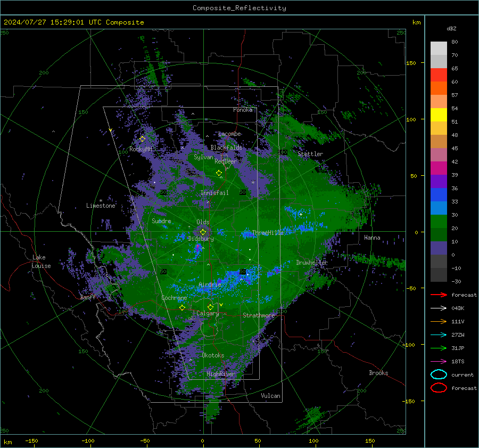The width and height of the screenshot is (479, 448).
Task: Click the Cochrane city label
Action: pos(174,298)
